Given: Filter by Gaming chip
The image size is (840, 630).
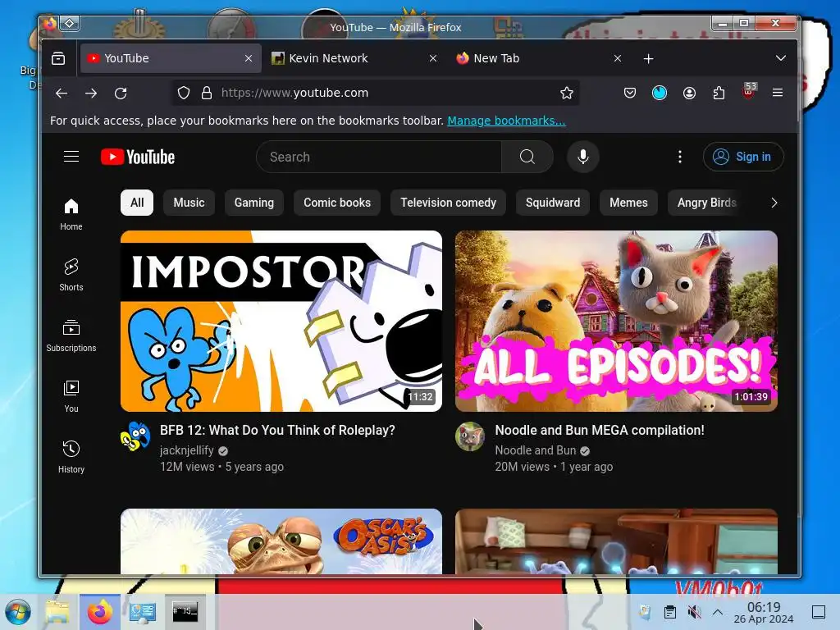Looking at the screenshot, I should [254, 203].
